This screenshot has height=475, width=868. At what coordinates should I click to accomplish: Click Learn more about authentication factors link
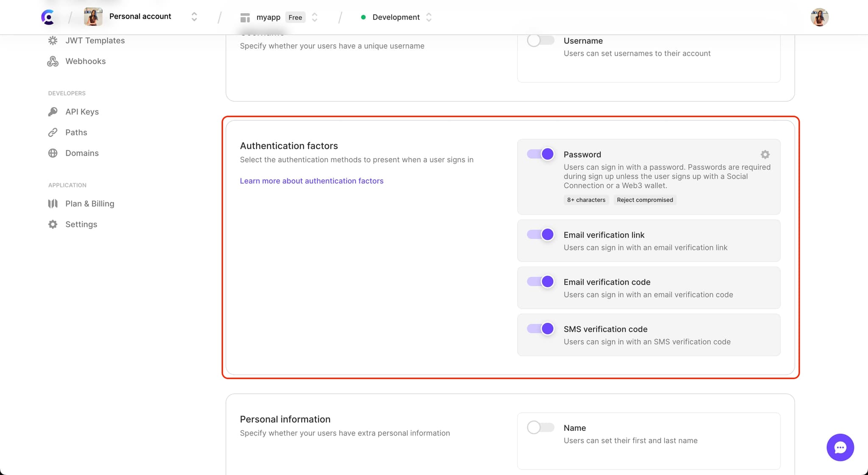pyautogui.click(x=312, y=181)
